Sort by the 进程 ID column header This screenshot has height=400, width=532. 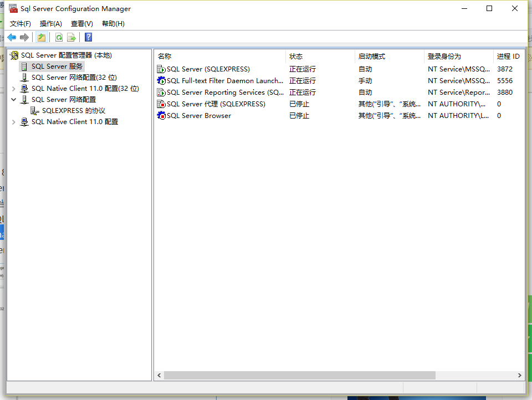[508, 57]
